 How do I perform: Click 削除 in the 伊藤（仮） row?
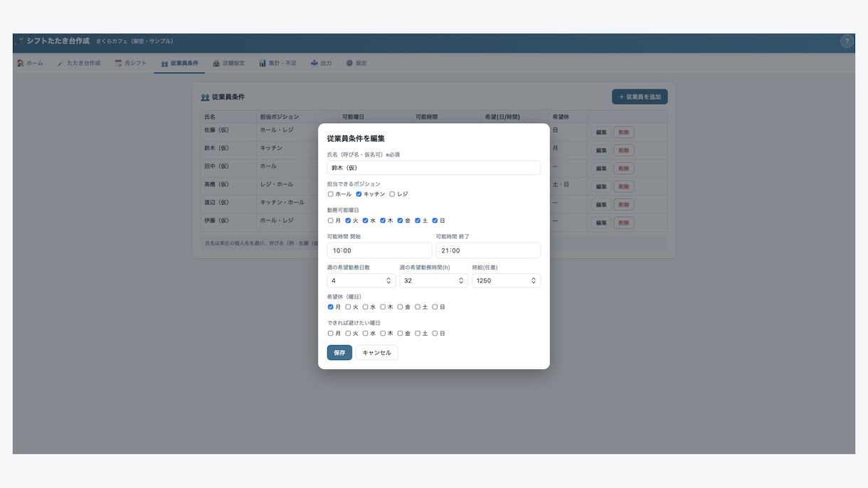624,223
